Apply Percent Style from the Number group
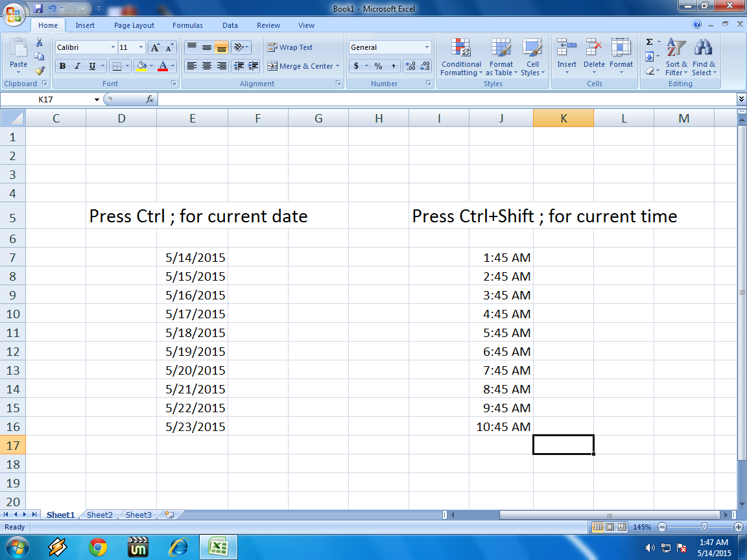Image resolution: width=747 pixels, height=560 pixels. (x=377, y=65)
